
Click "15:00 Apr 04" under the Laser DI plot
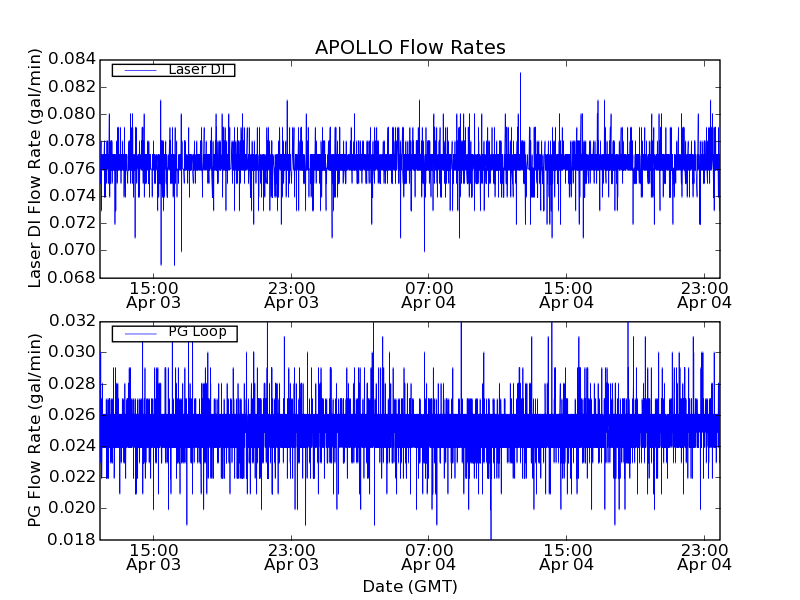566,295
